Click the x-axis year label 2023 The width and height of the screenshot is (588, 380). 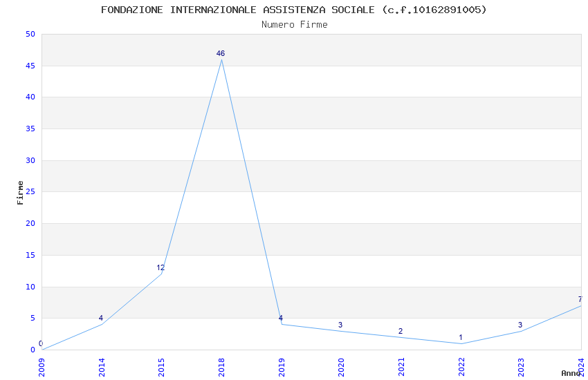521,368
